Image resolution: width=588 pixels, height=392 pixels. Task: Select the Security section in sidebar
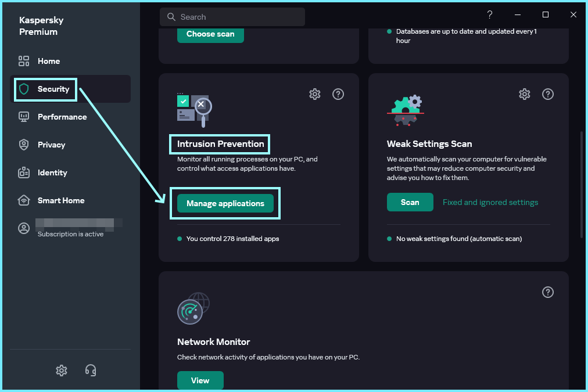point(70,89)
